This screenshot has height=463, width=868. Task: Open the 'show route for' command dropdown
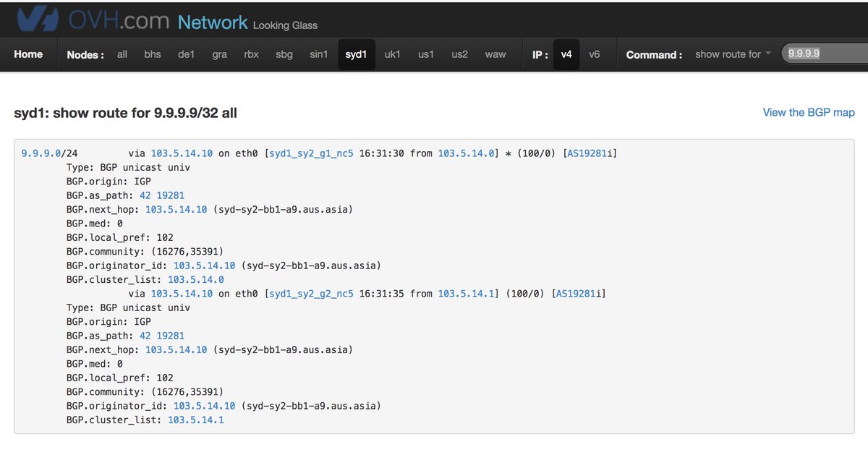[733, 54]
